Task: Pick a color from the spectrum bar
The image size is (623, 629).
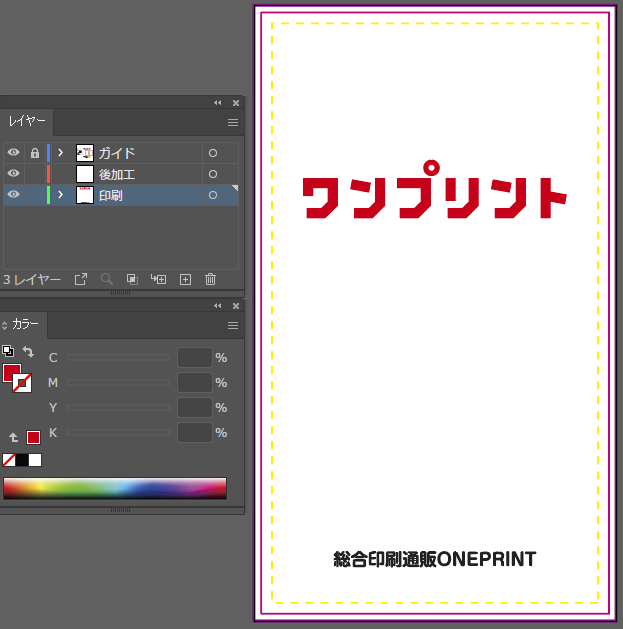Action: coord(114,488)
